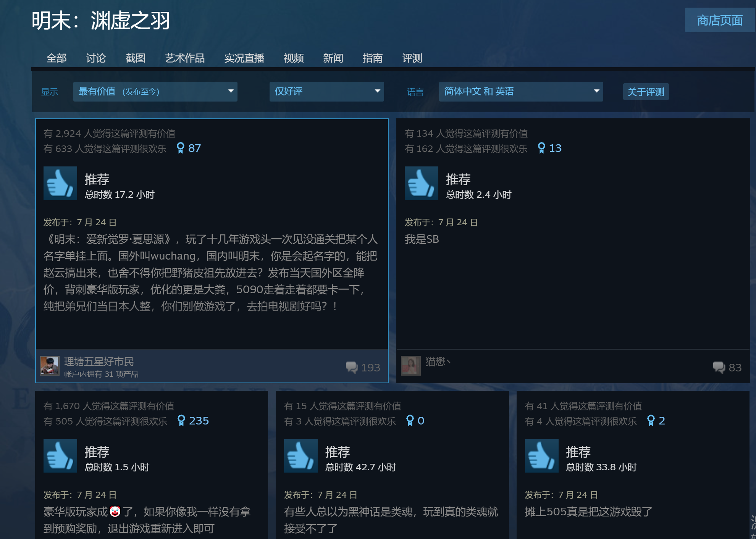Open avatar of 猫懋丶

point(411,366)
